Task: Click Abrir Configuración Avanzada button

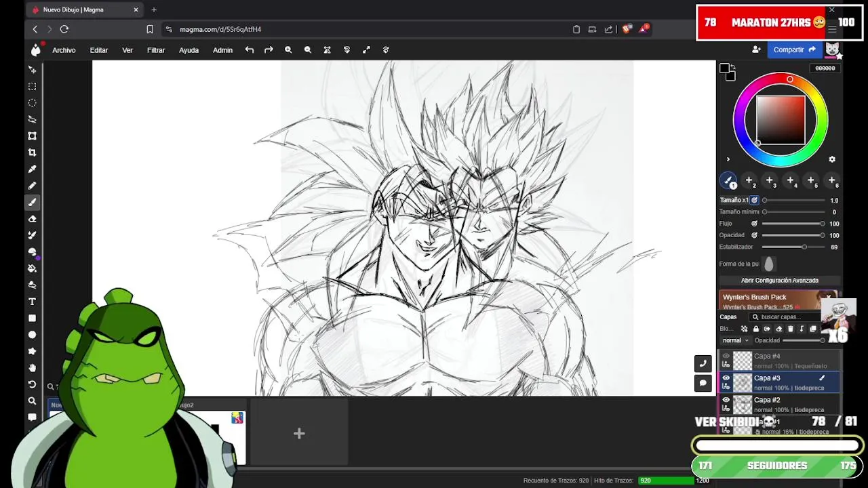Action: pos(780,281)
